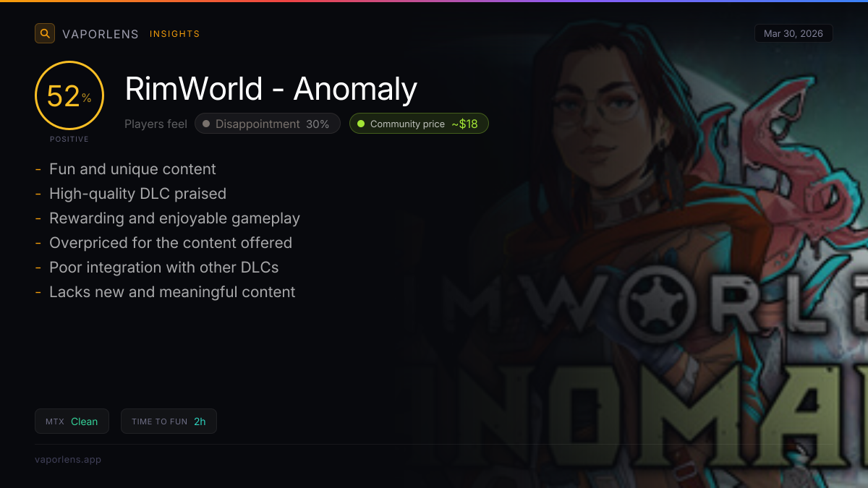868x488 pixels.
Task: Select the INSIGHTS label
Action: click(174, 34)
